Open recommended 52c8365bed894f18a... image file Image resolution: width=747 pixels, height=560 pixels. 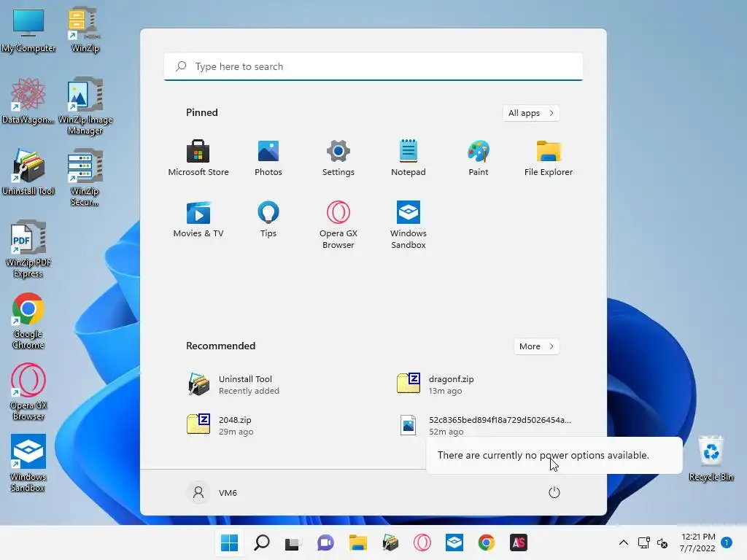[486, 425]
